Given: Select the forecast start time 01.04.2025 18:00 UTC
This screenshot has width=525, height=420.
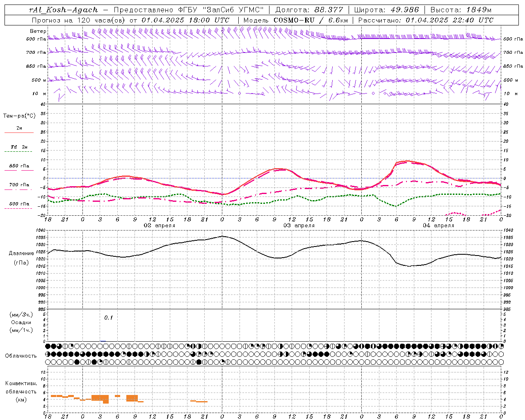Looking at the screenshot, I should coord(185,20).
